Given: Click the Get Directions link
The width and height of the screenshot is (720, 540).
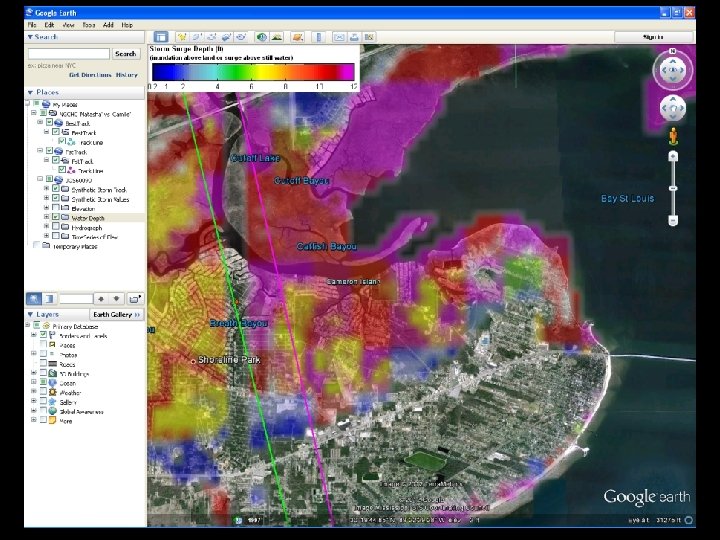Looking at the screenshot, I should tap(90, 75).
